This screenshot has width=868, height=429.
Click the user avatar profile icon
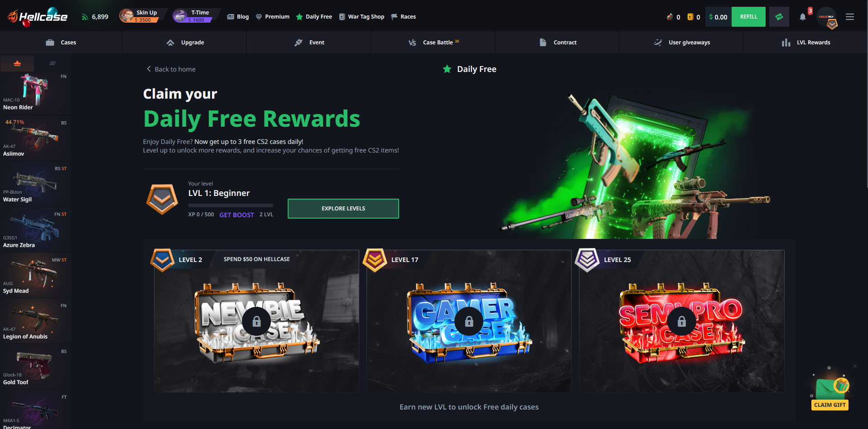[x=827, y=17]
